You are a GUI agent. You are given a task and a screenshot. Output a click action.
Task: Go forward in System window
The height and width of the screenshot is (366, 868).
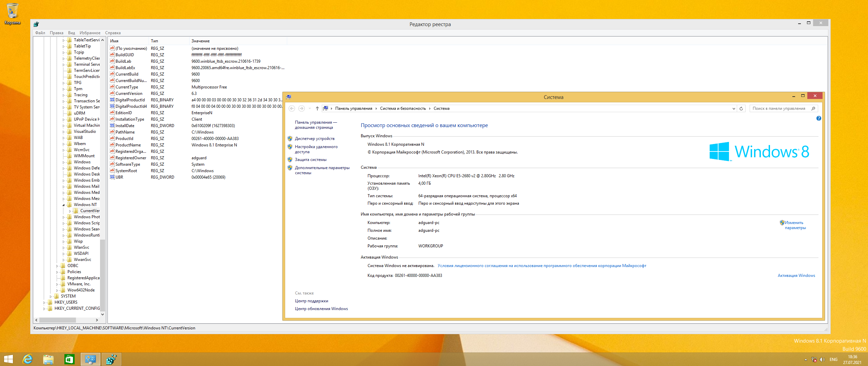point(301,108)
